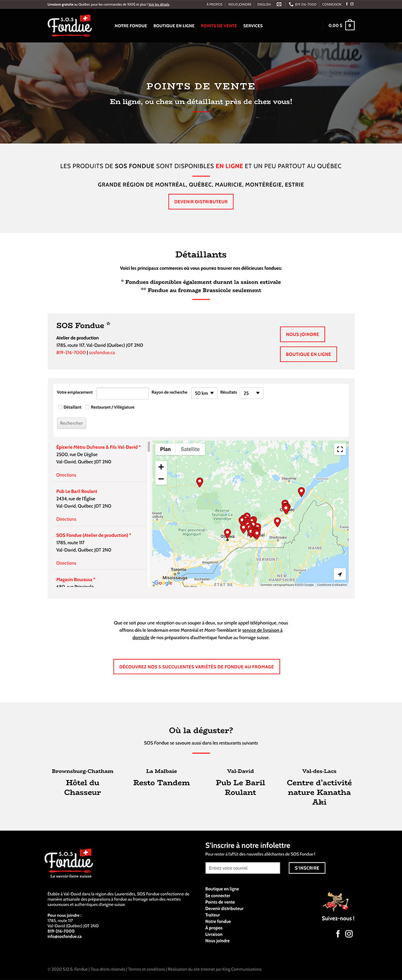Image resolution: width=402 pixels, height=980 pixels.
Task: Click the newsletter email input field
Action: pos(243,868)
